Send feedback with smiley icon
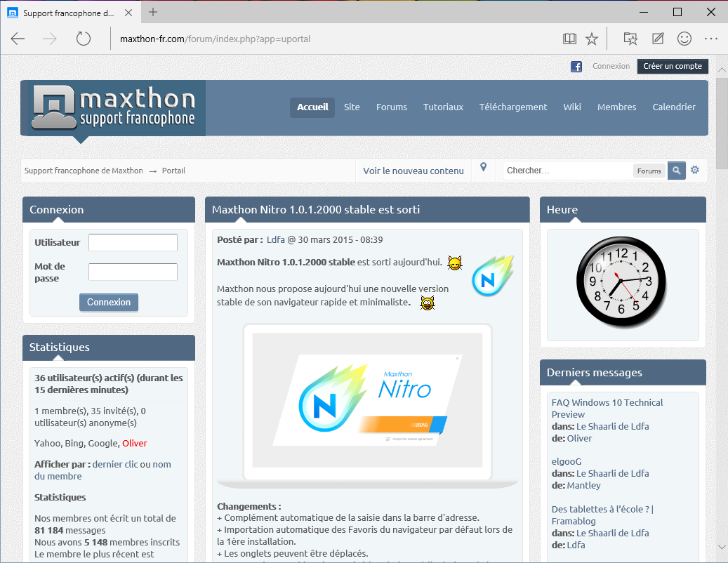Image resolution: width=728 pixels, height=563 pixels. click(x=684, y=39)
